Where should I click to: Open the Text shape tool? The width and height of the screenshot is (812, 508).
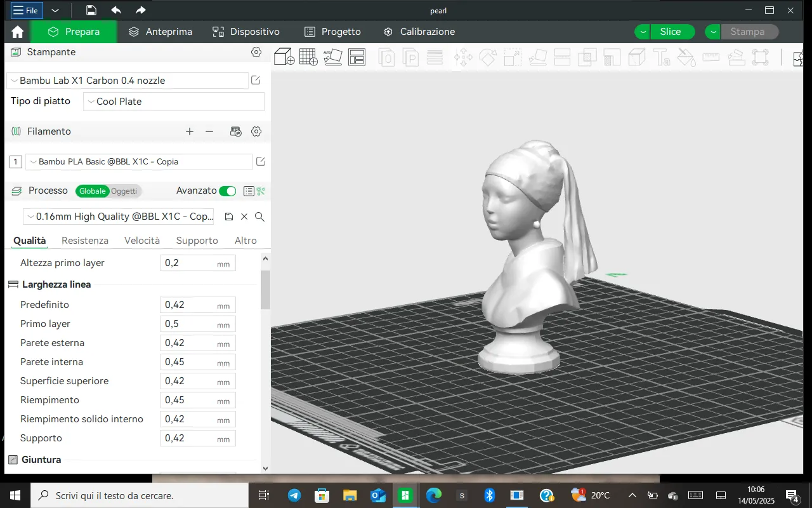pos(662,58)
